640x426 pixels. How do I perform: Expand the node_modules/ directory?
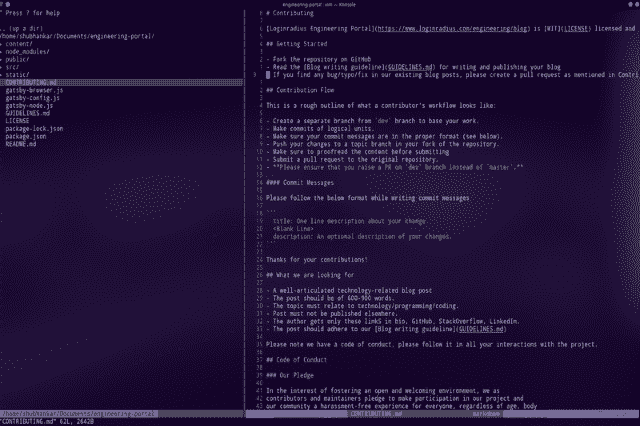(x=27, y=51)
